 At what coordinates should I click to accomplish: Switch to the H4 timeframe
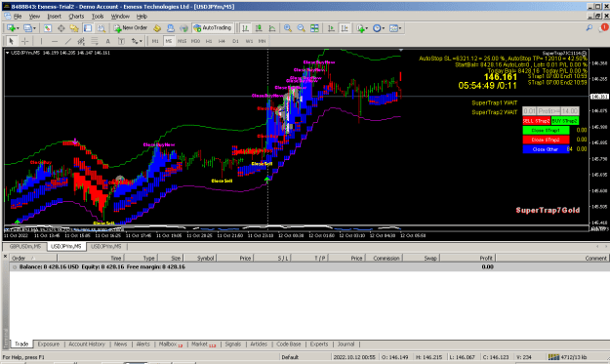point(222,41)
